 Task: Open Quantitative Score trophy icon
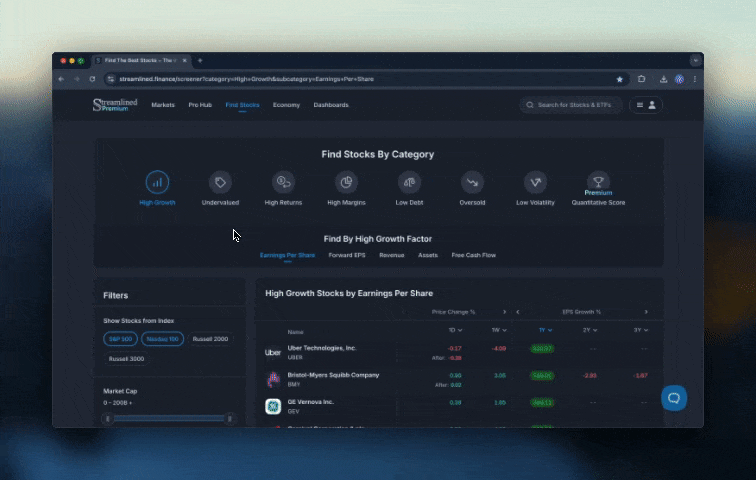(598, 182)
